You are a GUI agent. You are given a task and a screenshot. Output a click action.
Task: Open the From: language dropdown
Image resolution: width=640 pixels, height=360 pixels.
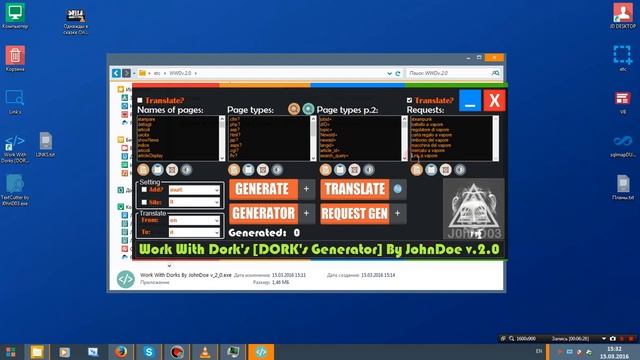pyautogui.click(x=217, y=220)
